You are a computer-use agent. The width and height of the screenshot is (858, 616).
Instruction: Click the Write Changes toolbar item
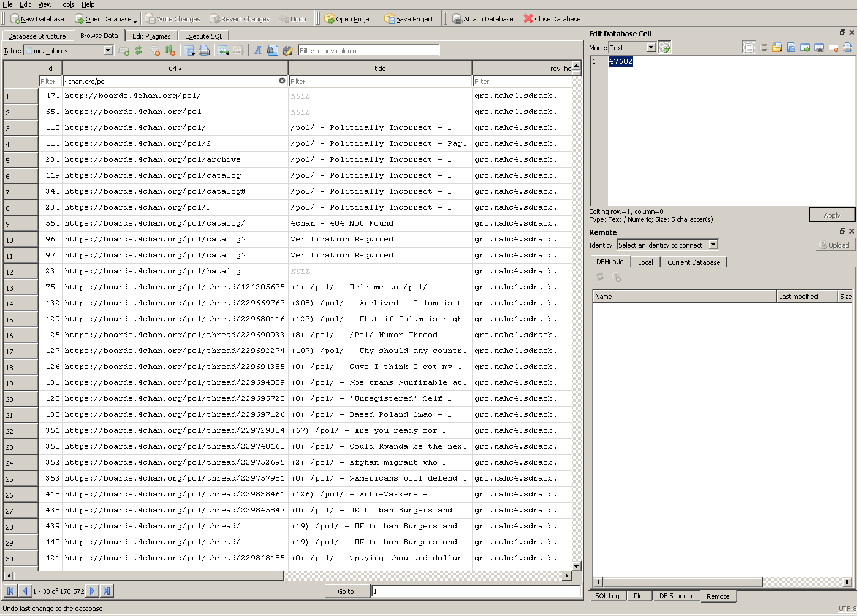pos(172,19)
